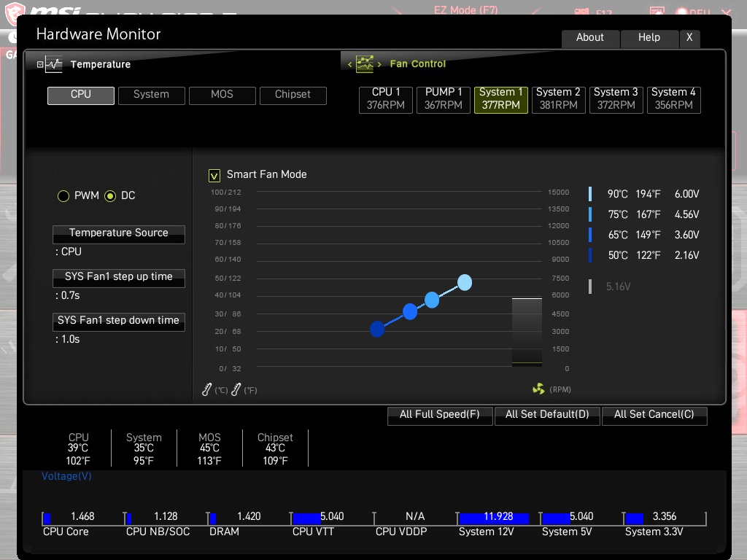The height and width of the screenshot is (560, 747).
Task: Close Hardware Monitor with X
Action: pos(689,38)
